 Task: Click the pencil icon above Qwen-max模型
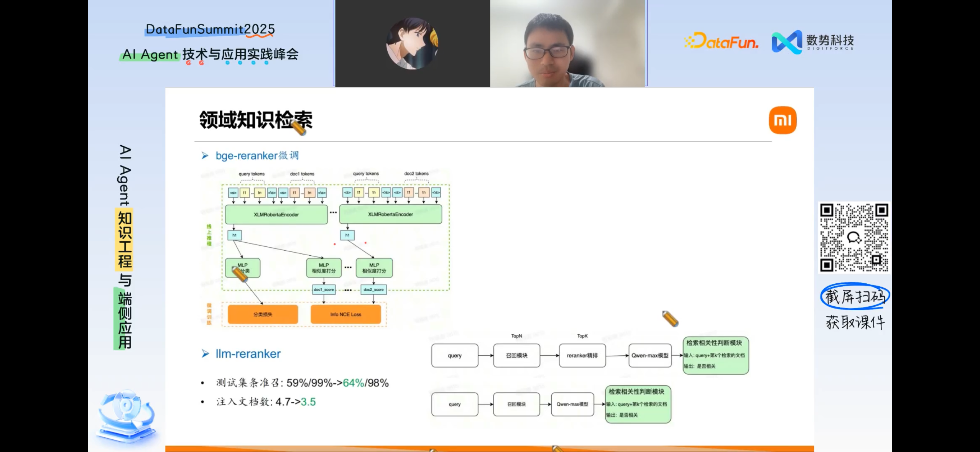tap(670, 319)
